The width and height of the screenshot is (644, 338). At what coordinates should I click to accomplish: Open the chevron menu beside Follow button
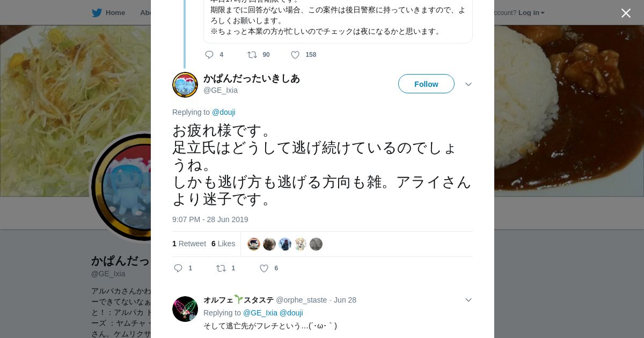pos(468,84)
